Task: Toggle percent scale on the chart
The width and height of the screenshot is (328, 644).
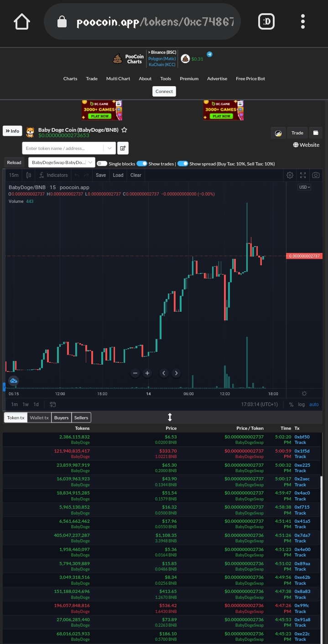Action: [291, 404]
